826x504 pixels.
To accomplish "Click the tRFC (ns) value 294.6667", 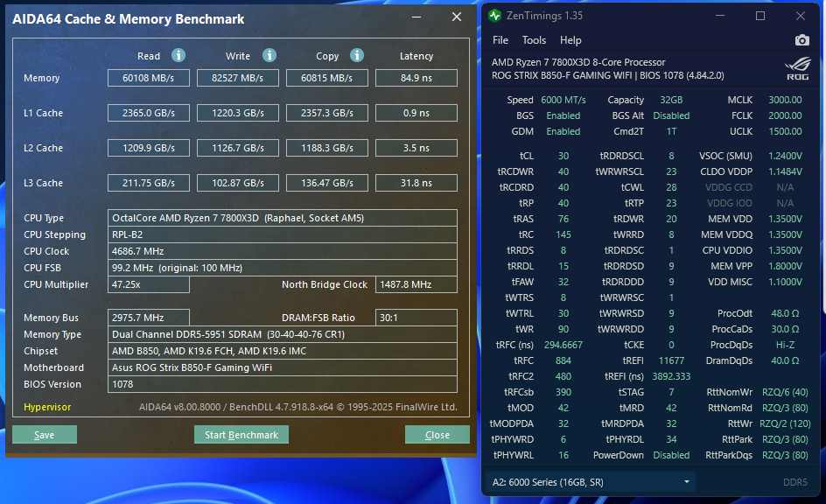I will [563, 345].
